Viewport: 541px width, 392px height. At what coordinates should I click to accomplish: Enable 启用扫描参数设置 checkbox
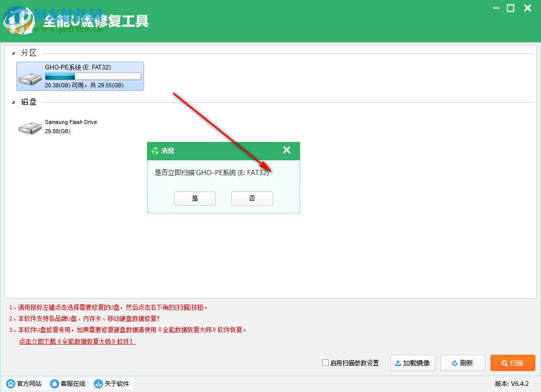tap(325, 363)
